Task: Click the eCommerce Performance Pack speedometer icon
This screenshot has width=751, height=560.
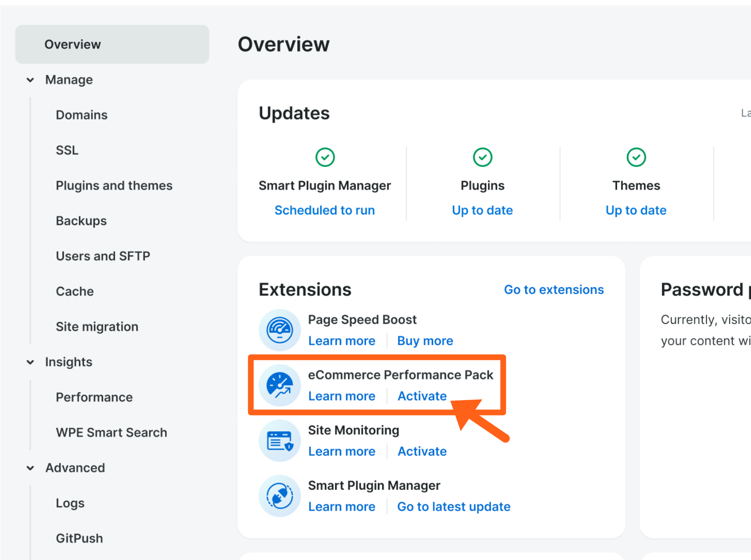Action: pyautogui.click(x=280, y=385)
